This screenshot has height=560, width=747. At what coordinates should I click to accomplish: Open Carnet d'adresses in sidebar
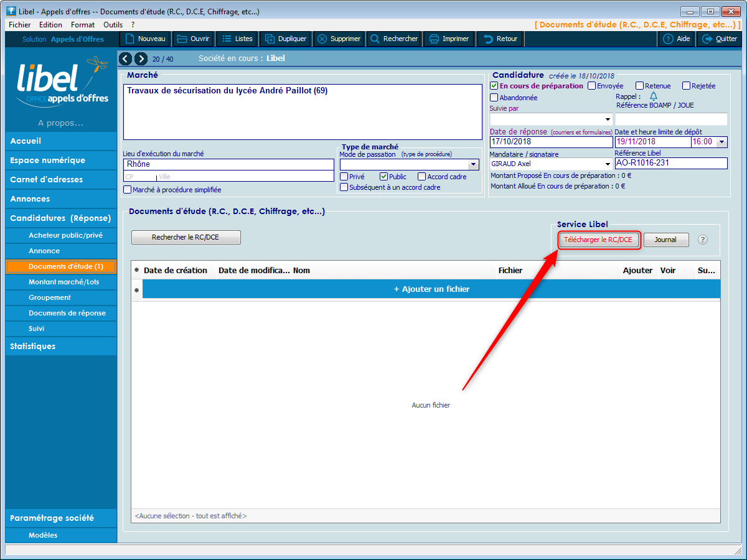(x=61, y=180)
